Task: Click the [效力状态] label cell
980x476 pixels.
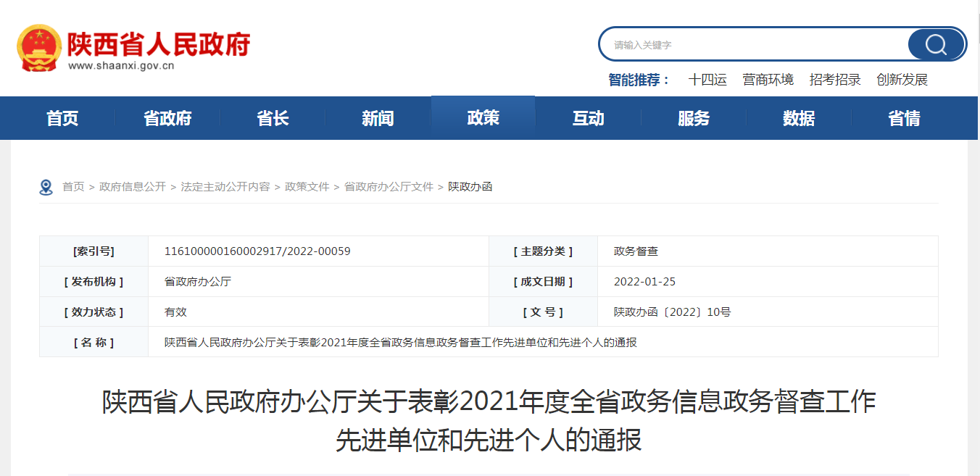Action: click(94, 312)
